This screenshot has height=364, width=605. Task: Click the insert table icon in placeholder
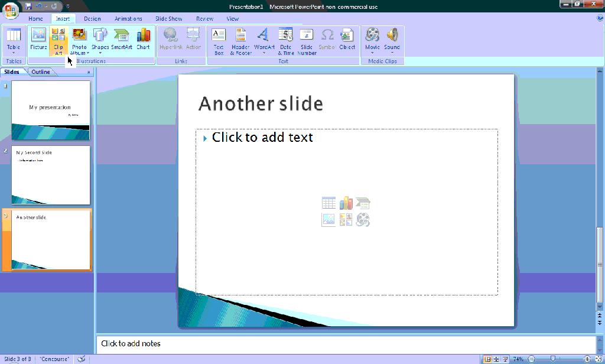[328, 203]
